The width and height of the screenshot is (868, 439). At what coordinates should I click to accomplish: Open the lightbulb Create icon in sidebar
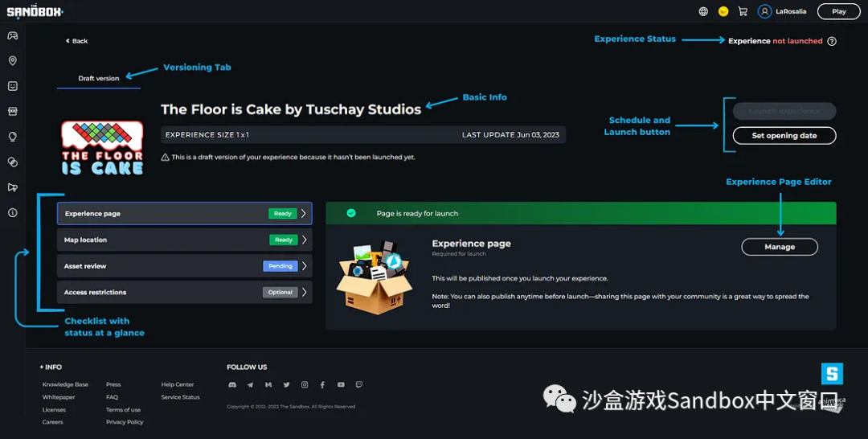point(12,137)
